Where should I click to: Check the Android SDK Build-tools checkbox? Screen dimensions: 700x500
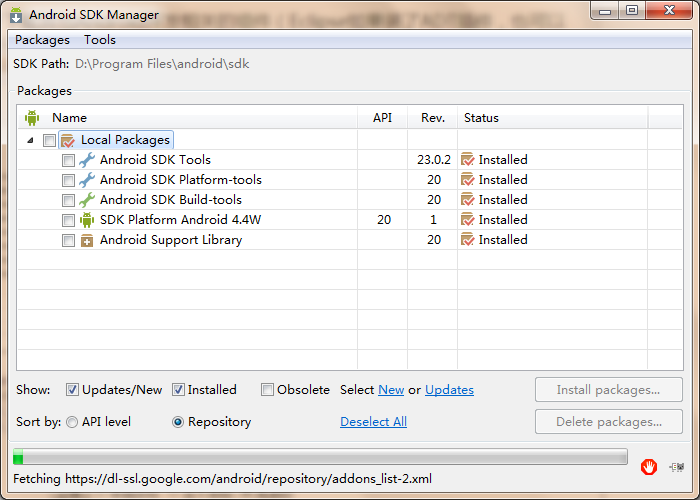(x=68, y=200)
